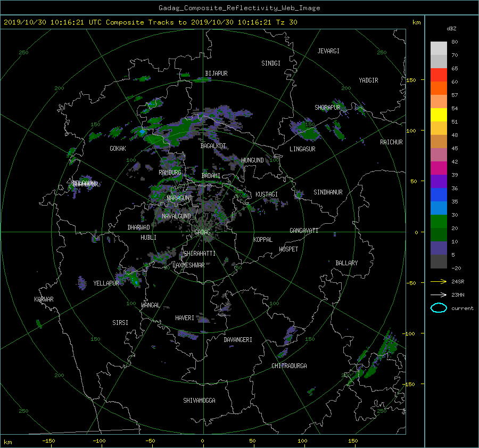479x448 pixels.
Task: Click the BIJAPUR city label
Action: click(216, 74)
